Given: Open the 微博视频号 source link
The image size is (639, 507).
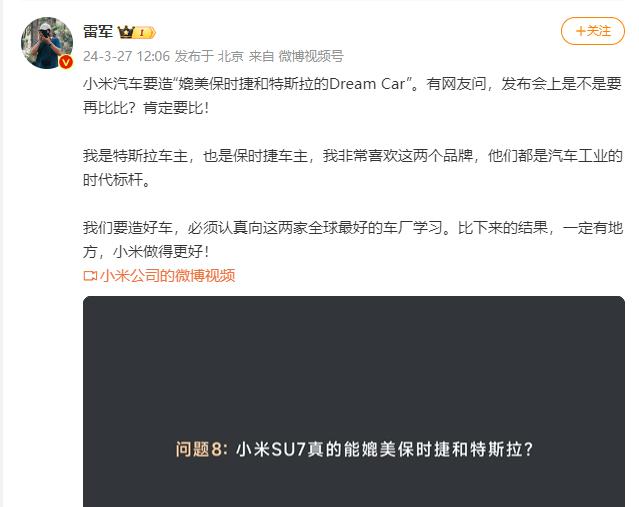Looking at the screenshot, I should click(x=311, y=56).
